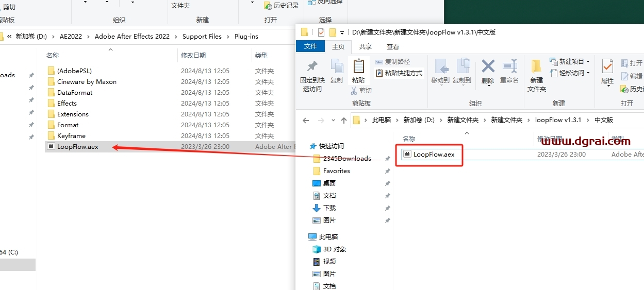The height and width of the screenshot is (290, 644).
Task: Select the DataFormat folder
Action: click(75, 92)
